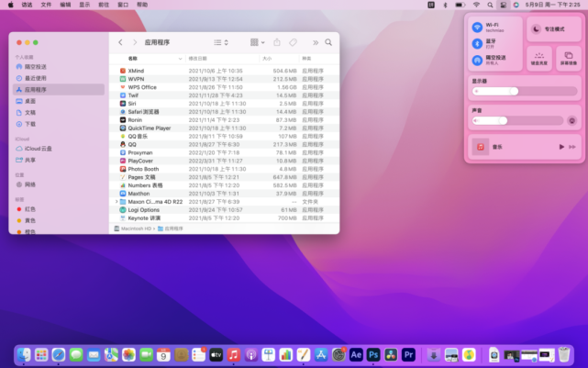Sort by 修改日期 column header
This screenshot has height=368, width=588.
point(197,58)
